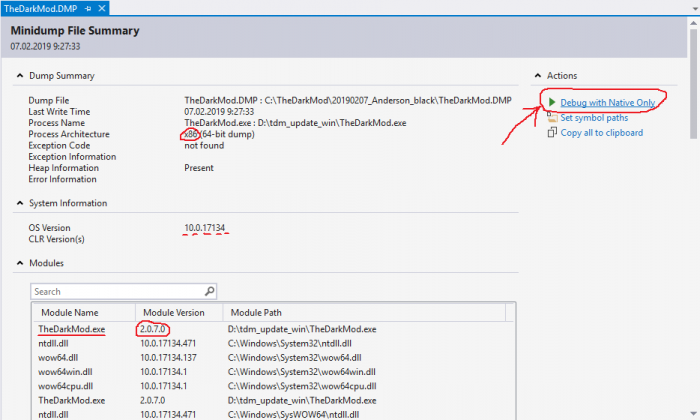Open the tab list dropdown arrow at top right
The image size is (700, 420).
point(695,9)
